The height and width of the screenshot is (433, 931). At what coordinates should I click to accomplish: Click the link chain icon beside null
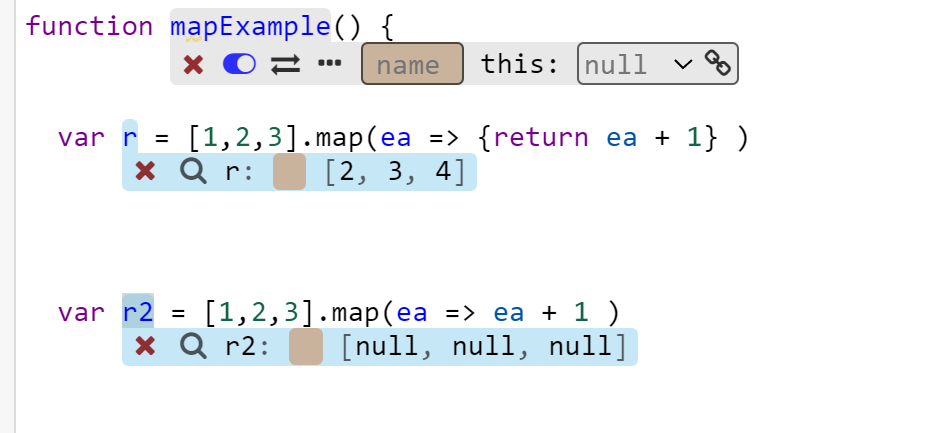(718, 64)
